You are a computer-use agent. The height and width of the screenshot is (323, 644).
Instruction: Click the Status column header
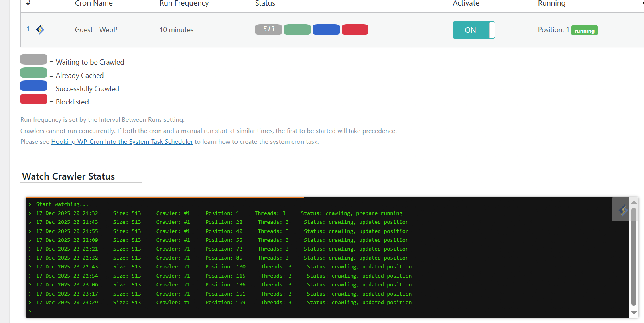click(265, 4)
